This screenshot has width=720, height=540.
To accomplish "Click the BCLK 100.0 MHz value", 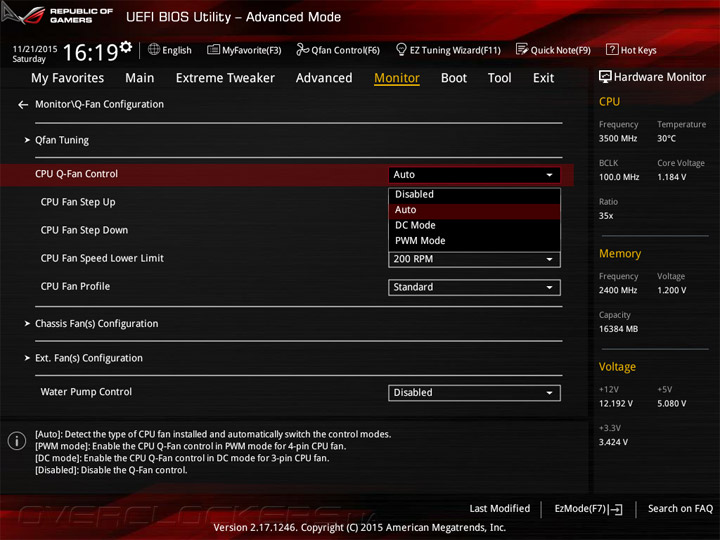I will coord(619,177).
